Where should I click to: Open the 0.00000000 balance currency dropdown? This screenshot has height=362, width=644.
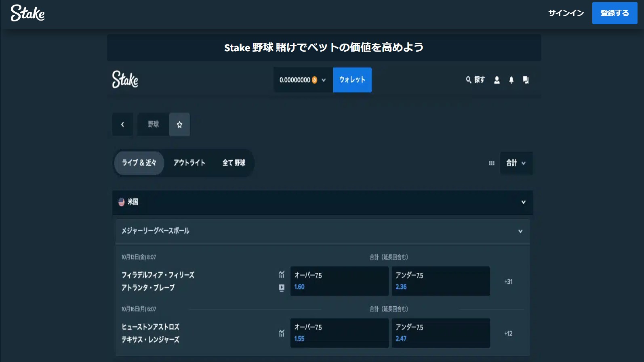pos(303,80)
